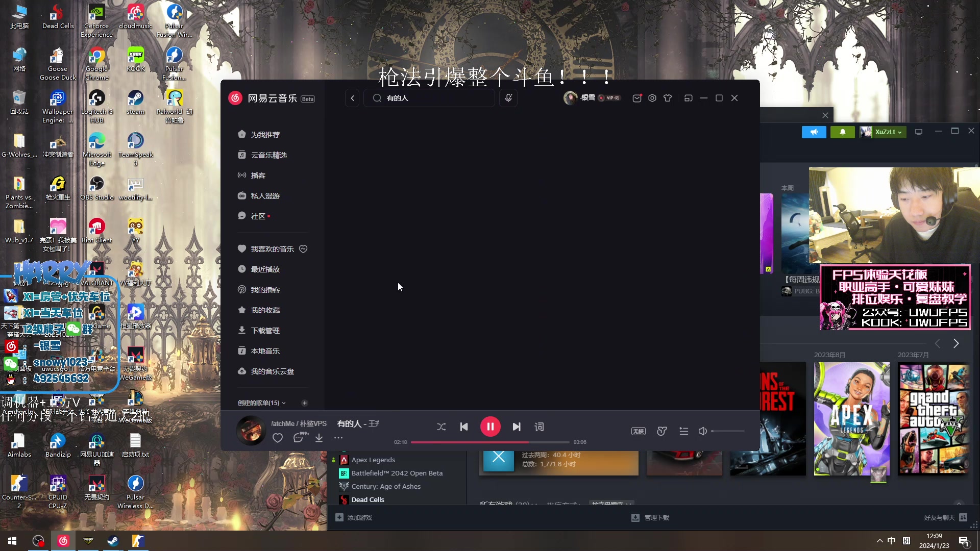
Task: Open the Windows notification center
Action: [x=964, y=541]
